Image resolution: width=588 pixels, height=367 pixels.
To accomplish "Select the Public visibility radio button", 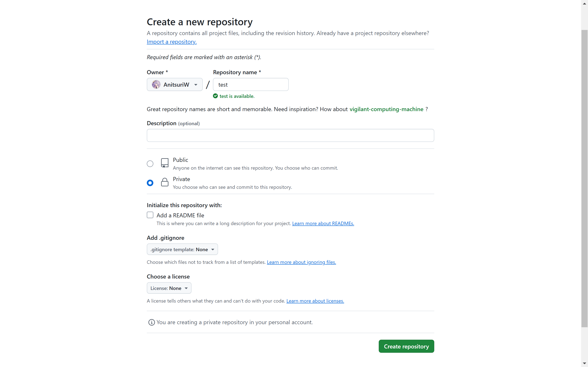I will [x=150, y=164].
